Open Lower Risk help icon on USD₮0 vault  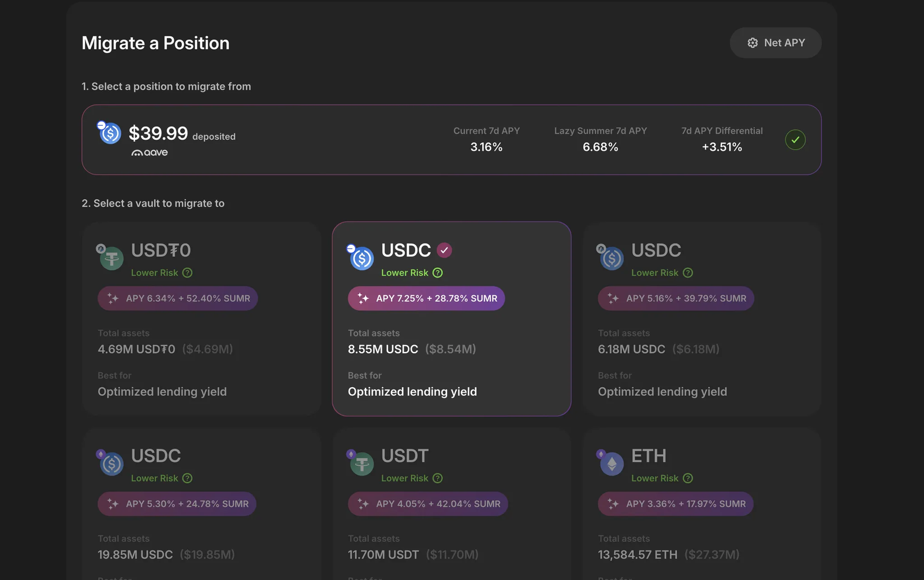tap(187, 273)
